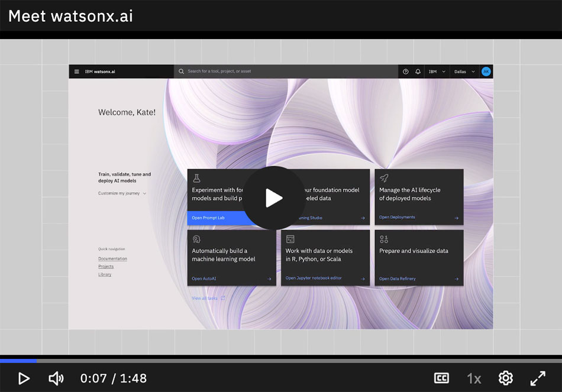This screenshot has width=562, height=392.
Task: Click the arrow next to Open AutoAI
Action: [x=269, y=278]
